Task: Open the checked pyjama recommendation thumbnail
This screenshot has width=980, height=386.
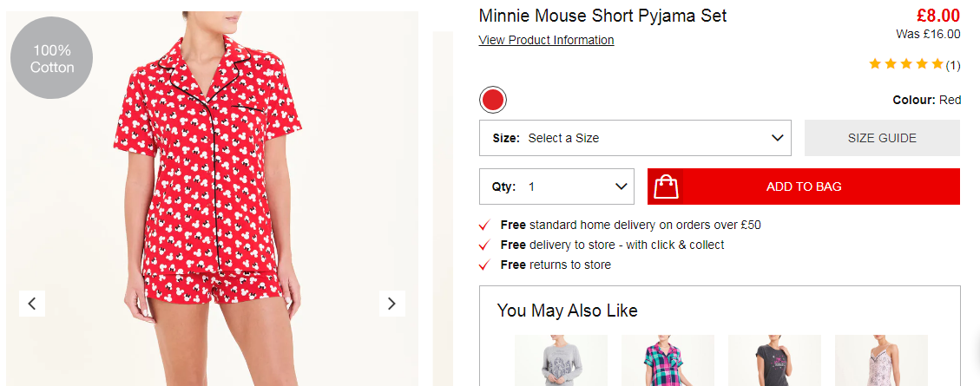Action: point(668,360)
